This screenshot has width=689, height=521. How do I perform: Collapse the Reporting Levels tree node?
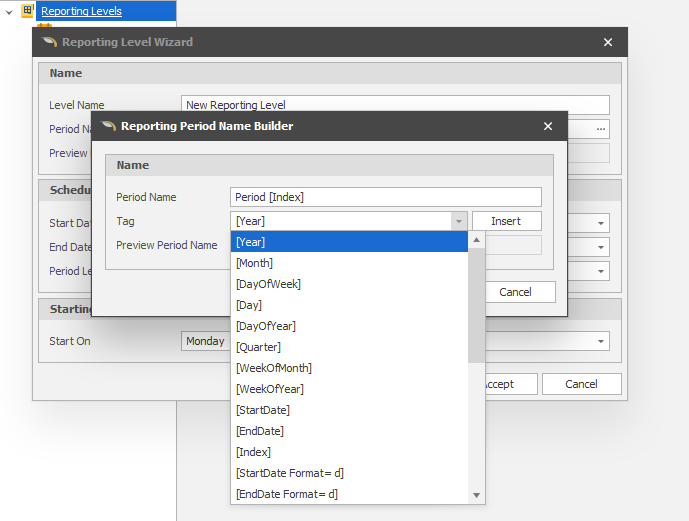tap(10, 11)
